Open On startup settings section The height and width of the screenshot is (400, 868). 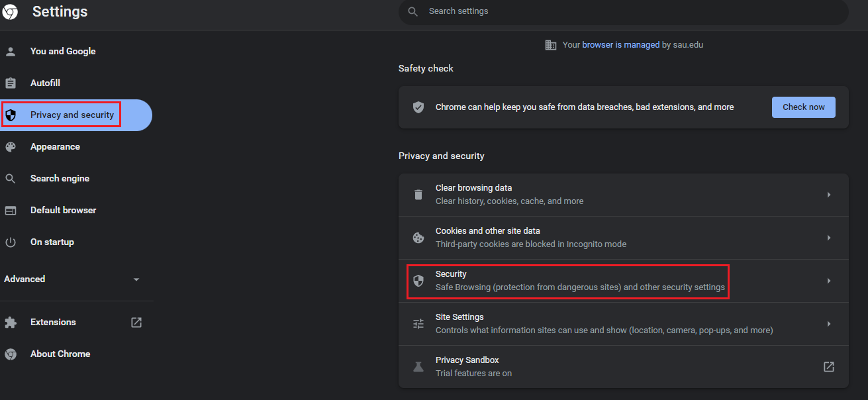tap(52, 242)
